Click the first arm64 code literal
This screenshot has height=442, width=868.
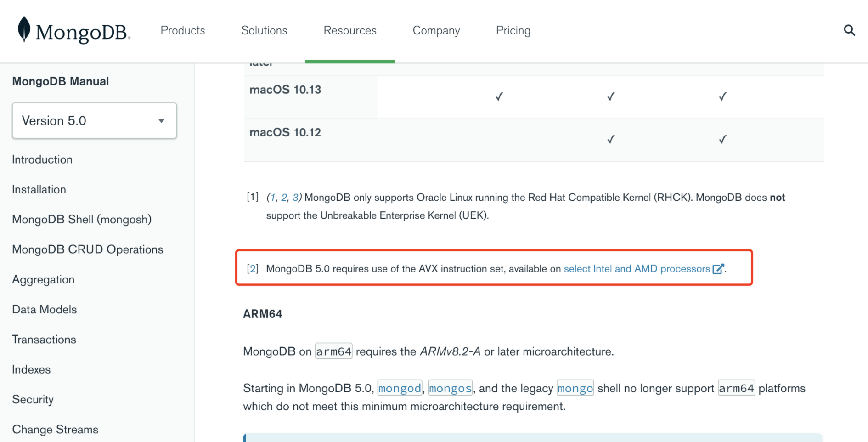[333, 352]
